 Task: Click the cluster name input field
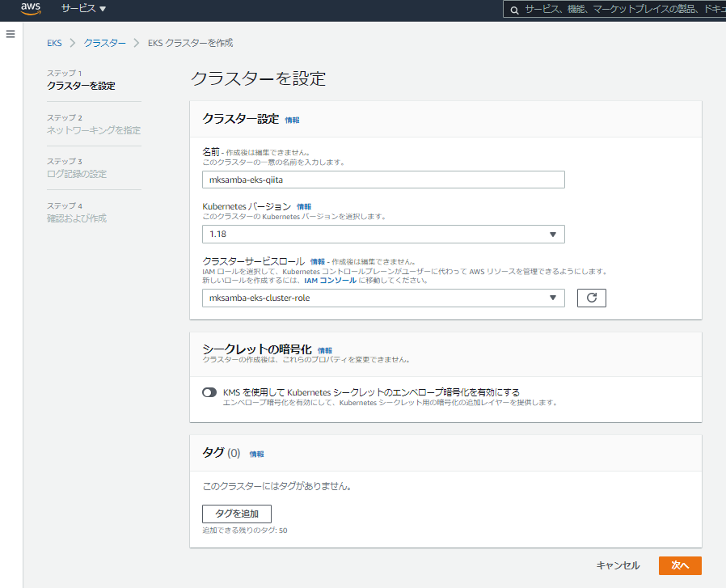point(383,180)
